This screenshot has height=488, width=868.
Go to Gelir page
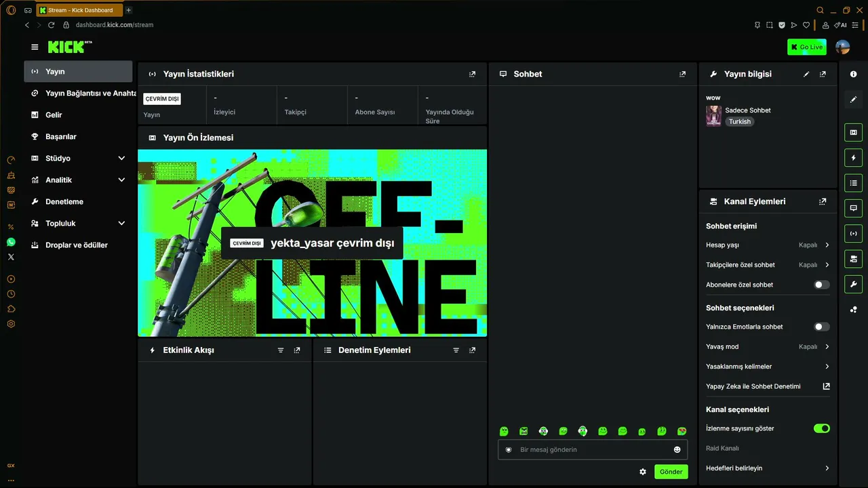pos(78,115)
